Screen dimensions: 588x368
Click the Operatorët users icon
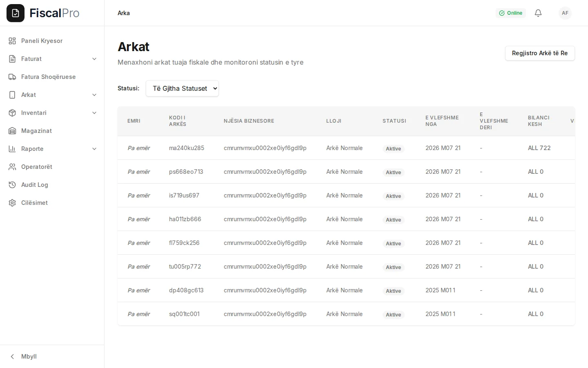12,167
